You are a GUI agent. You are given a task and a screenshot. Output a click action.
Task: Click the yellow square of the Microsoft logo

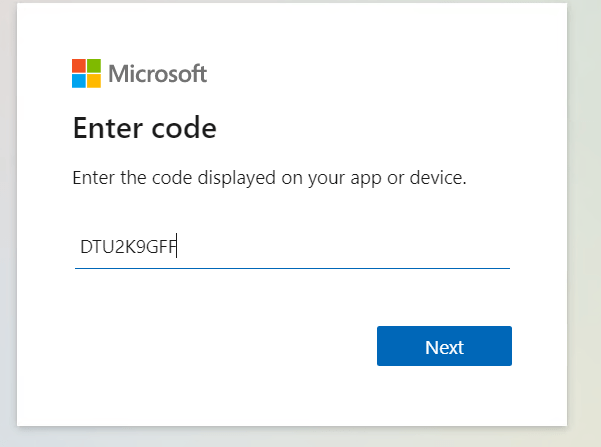(94, 81)
